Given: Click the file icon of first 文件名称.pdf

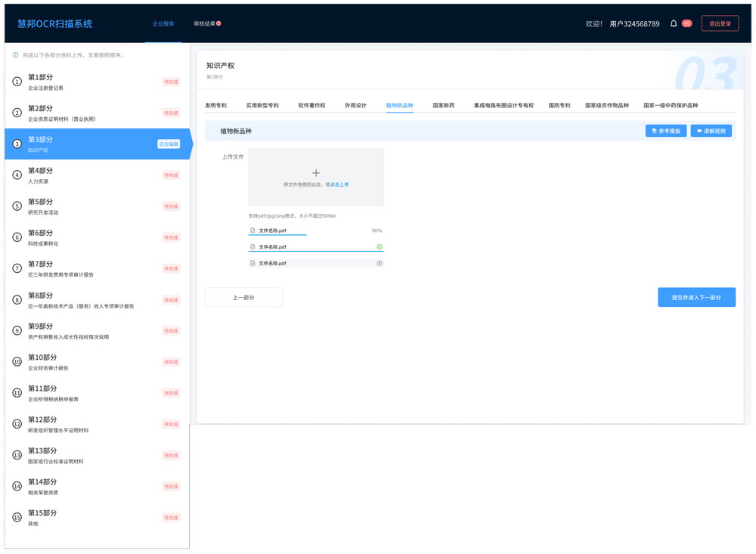Looking at the screenshot, I should point(253,231).
